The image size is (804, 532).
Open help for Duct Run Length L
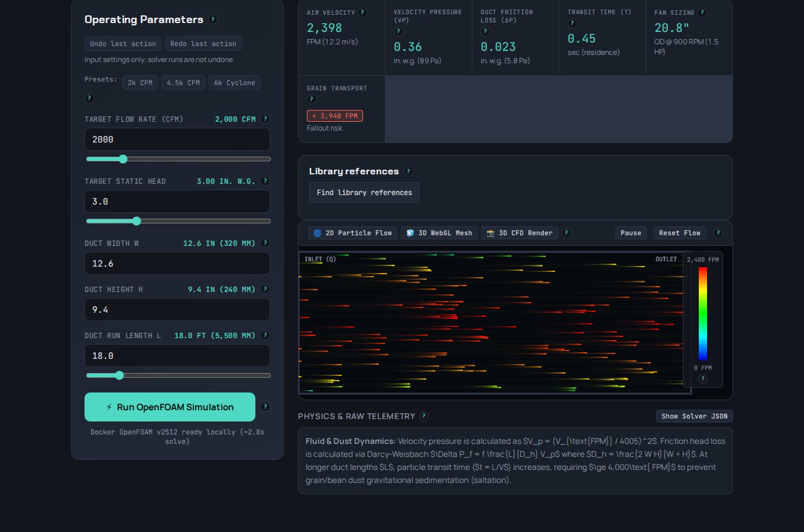click(265, 335)
